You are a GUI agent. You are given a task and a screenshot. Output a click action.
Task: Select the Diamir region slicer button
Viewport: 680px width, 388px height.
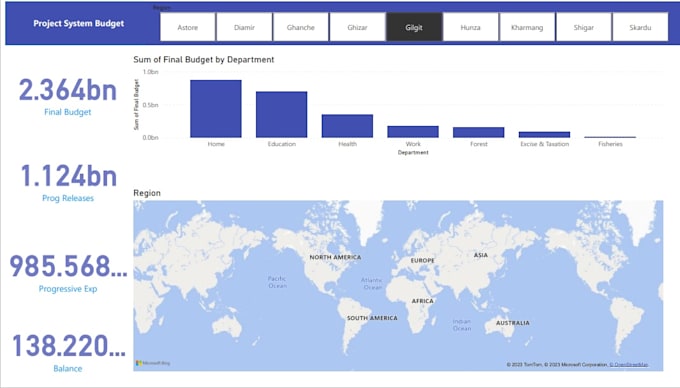click(x=244, y=27)
